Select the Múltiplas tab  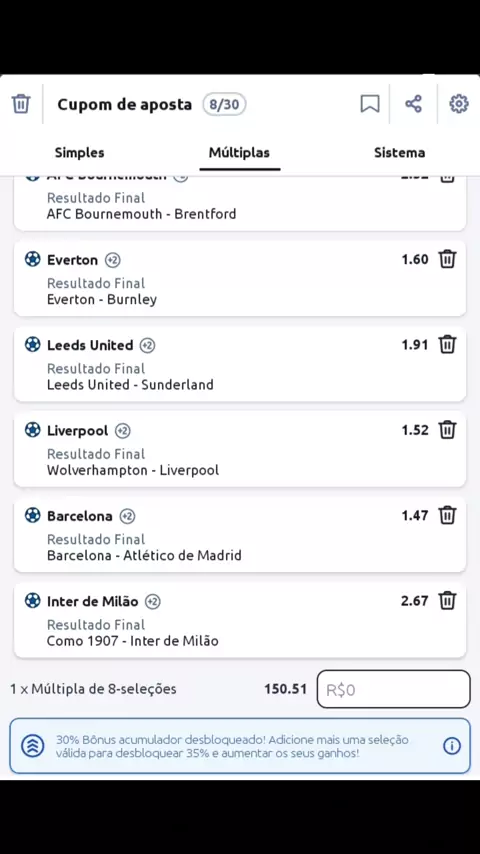pyautogui.click(x=239, y=152)
